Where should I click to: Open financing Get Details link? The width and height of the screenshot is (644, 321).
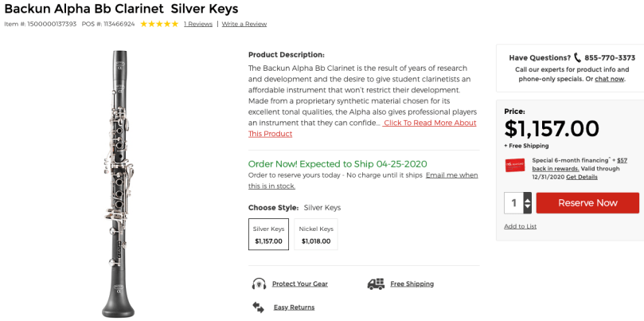coord(582,177)
